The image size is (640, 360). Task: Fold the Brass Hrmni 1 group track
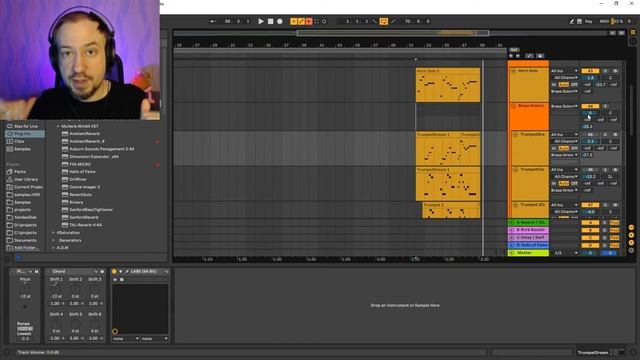513,106
